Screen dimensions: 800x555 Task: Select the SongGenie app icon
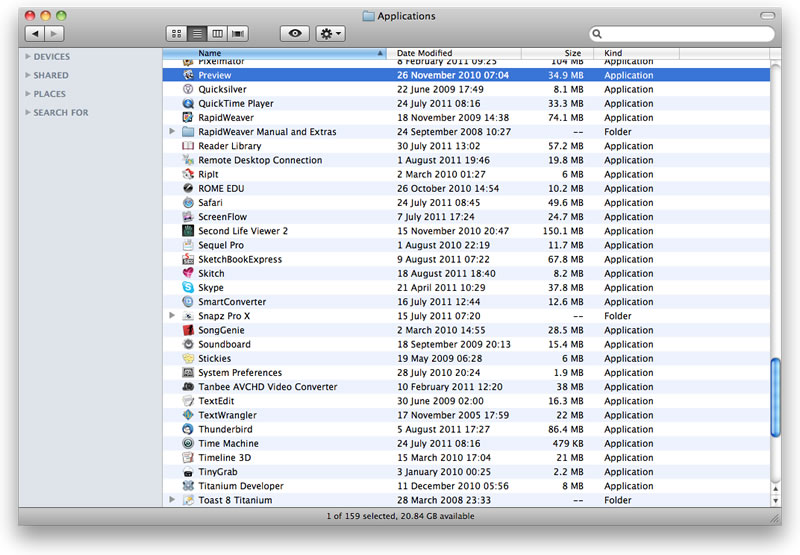(188, 331)
